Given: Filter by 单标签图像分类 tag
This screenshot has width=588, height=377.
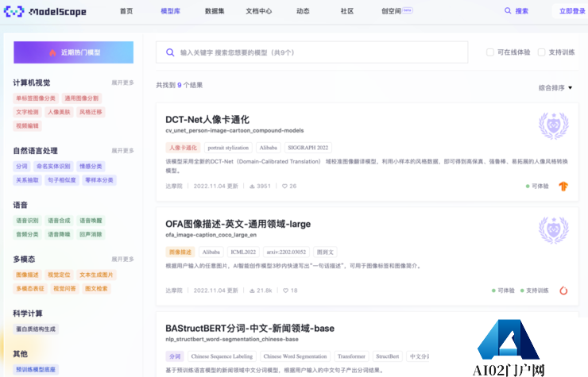Looking at the screenshot, I should tap(36, 98).
